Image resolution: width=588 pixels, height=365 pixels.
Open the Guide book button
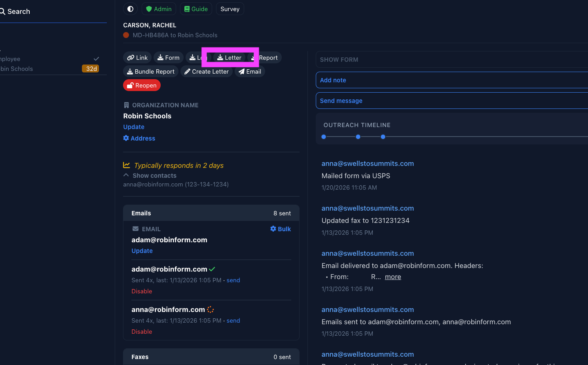click(x=196, y=9)
